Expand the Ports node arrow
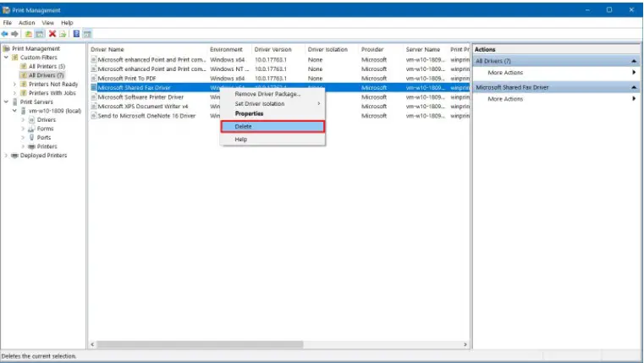644x363 pixels. pos(23,138)
